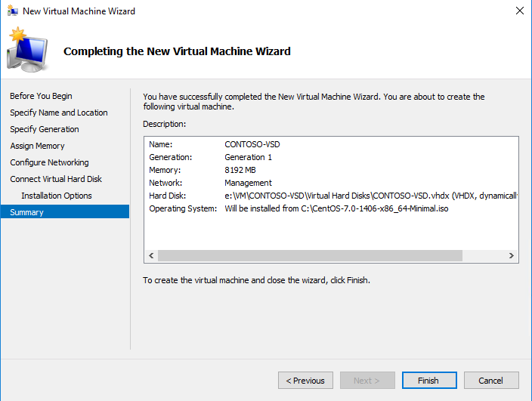Go to the Before You Begin step
This screenshot has height=401, width=532.
(x=42, y=96)
